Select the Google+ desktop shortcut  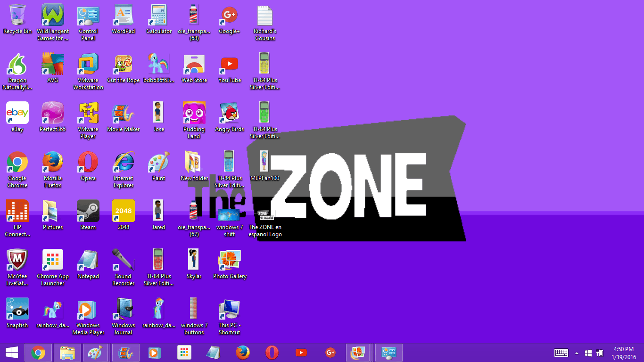coord(230,20)
